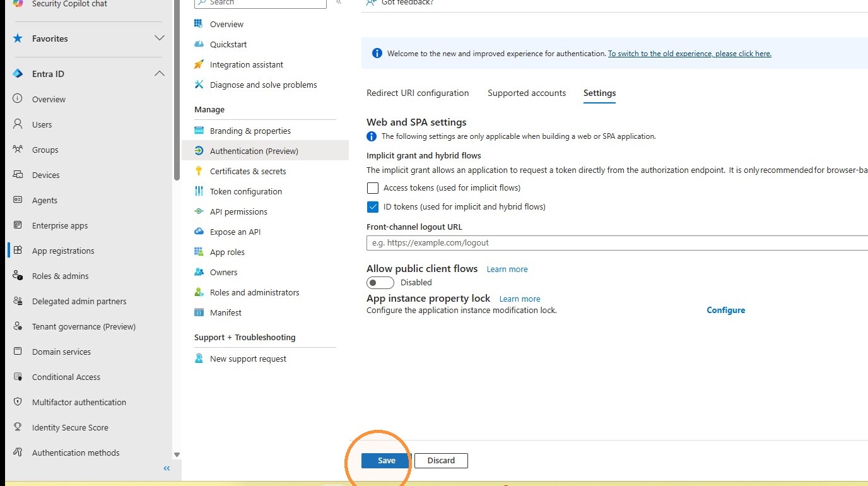The image size is (868, 486).
Task: Uncheck the ID tokens checkbox
Action: coord(373,207)
